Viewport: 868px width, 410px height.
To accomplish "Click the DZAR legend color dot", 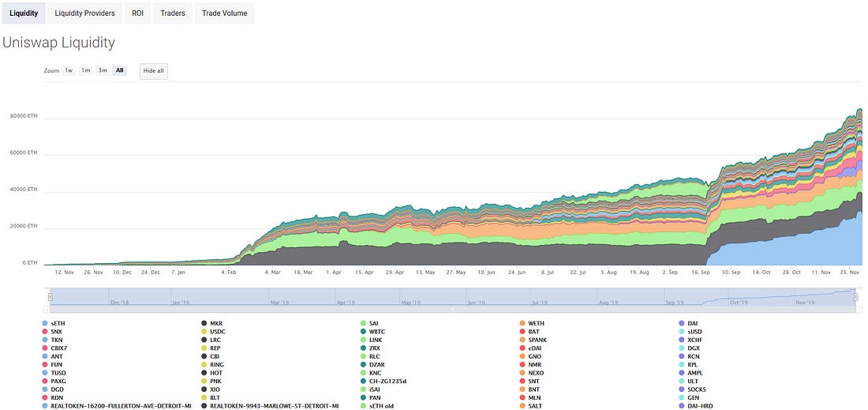I will 363,364.
